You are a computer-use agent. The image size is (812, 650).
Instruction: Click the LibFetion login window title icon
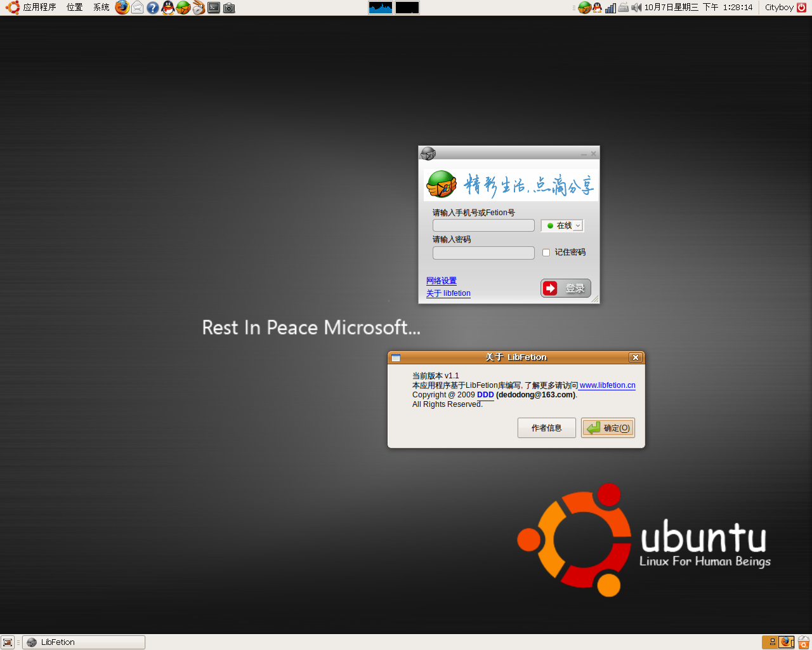coord(428,154)
